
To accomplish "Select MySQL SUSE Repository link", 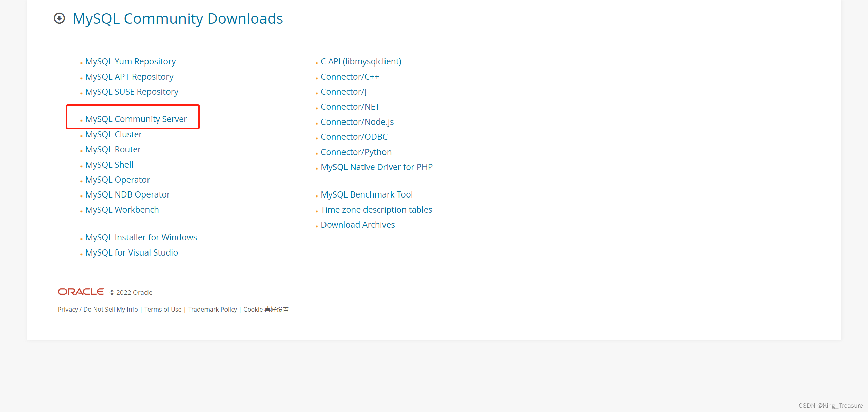I will (132, 92).
